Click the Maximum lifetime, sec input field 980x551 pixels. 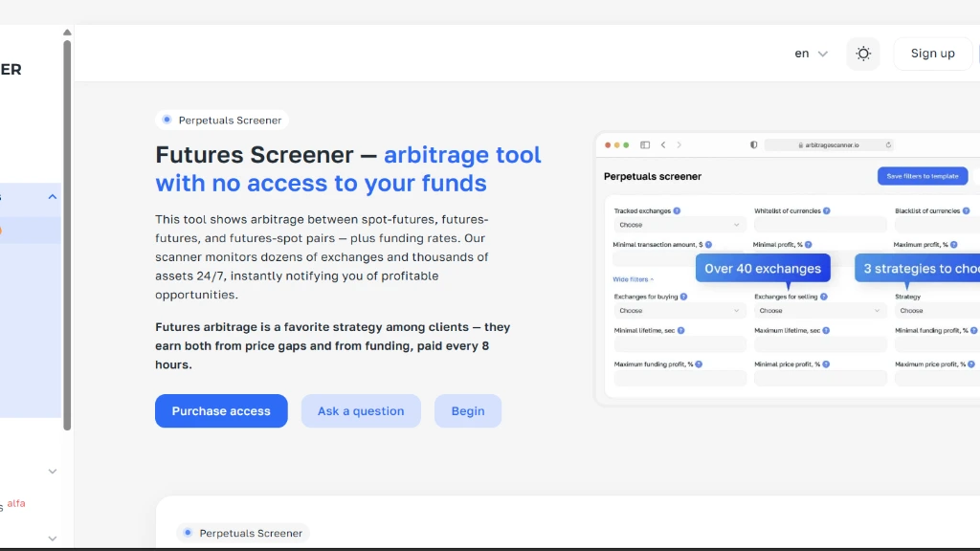coord(820,344)
